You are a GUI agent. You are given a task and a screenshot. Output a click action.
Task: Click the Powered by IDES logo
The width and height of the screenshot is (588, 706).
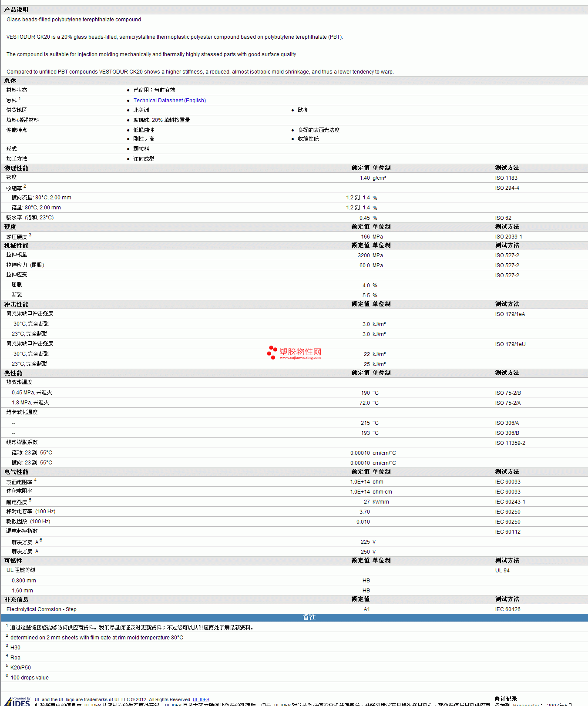tap(17, 701)
